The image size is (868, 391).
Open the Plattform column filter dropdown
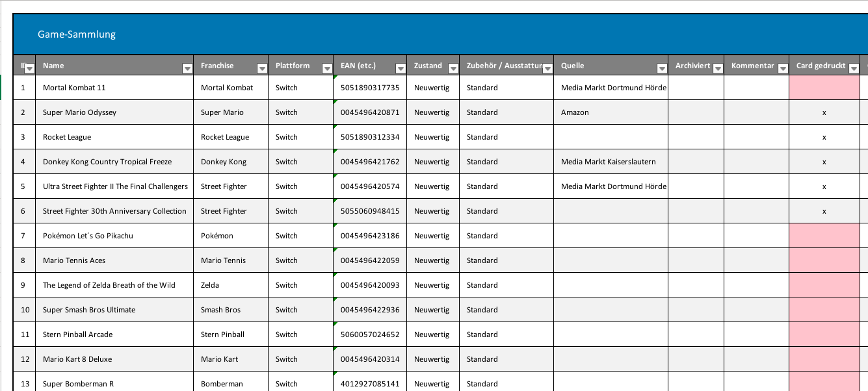(327, 68)
